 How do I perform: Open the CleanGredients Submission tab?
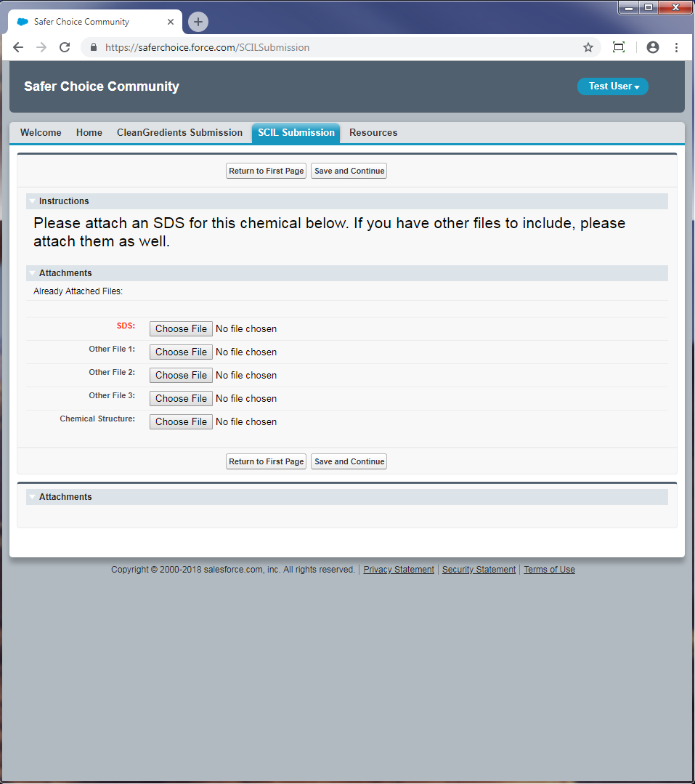[x=179, y=132]
